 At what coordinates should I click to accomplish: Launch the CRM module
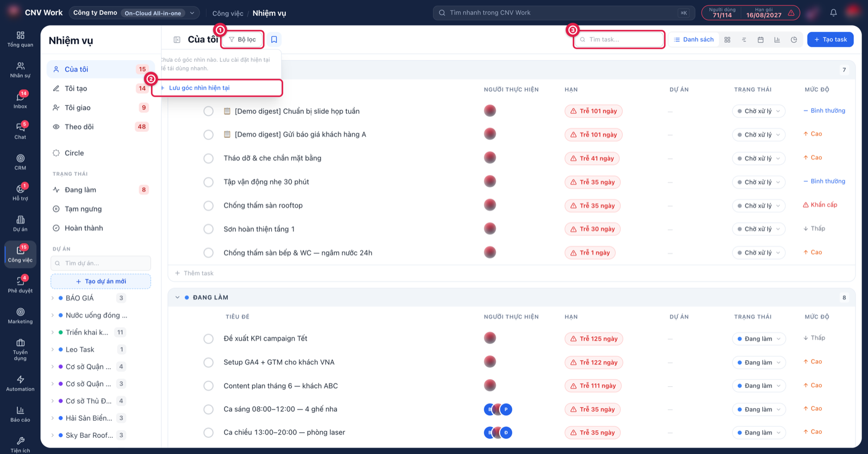click(x=20, y=162)
